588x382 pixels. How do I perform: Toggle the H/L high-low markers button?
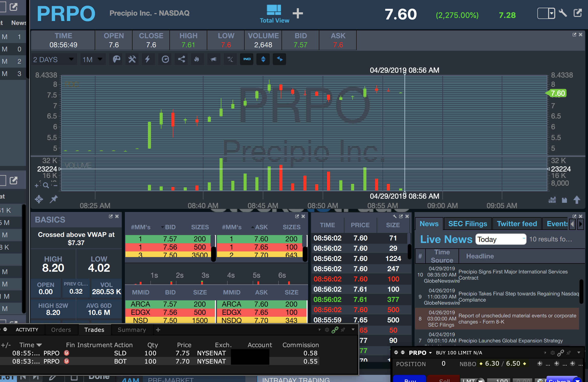(230, 59)
